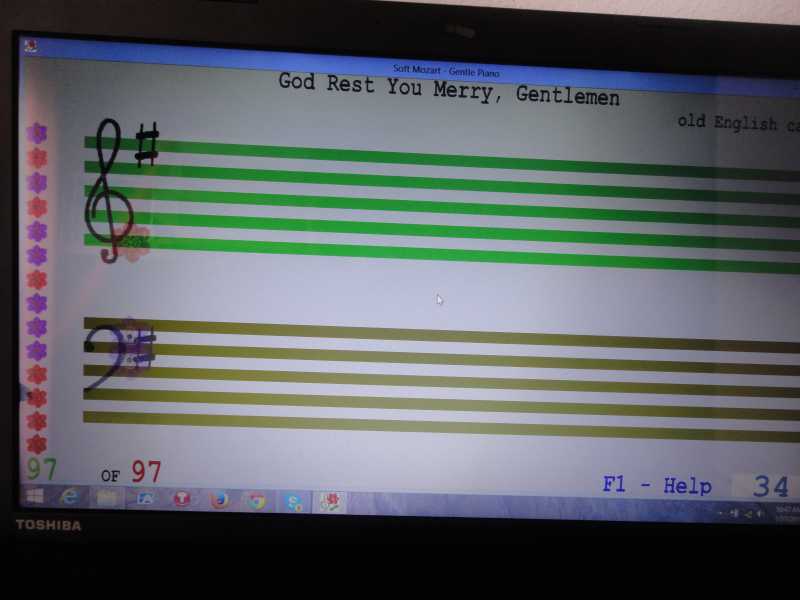Open the blue picture app on taskbar
800x600 pixels.
(145, 498)
